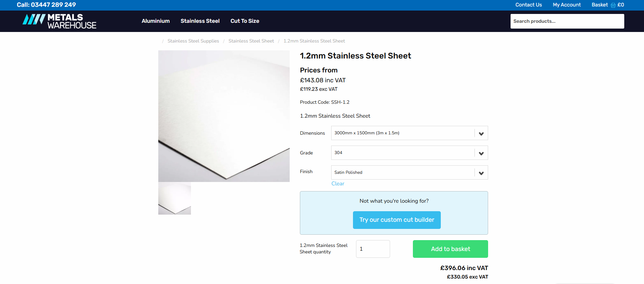Expand the Finish dropdown
This screenshot has width=644, height=284.
(x=409, y=172)
